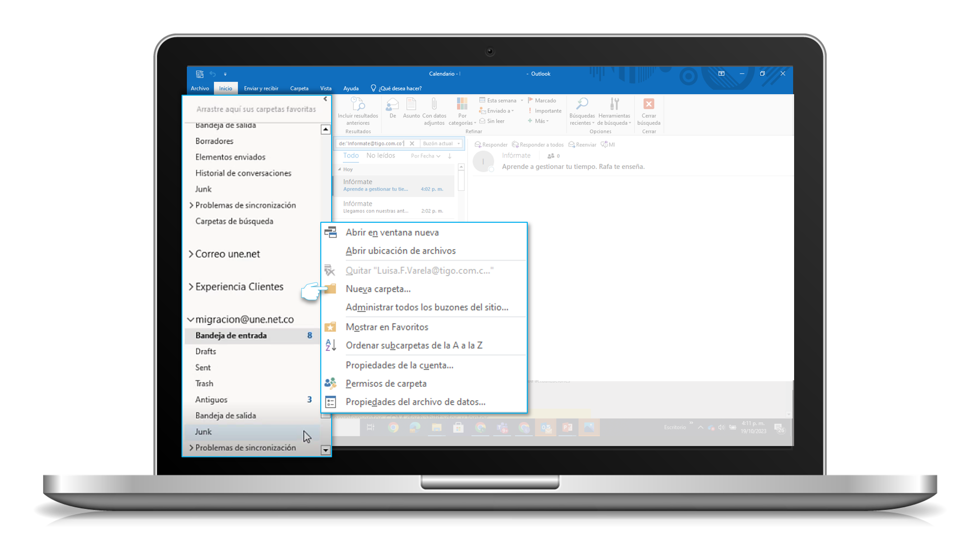Open the Esta semana dropdown
Viewport: 980px width, 552px height.
pos(501,101)
